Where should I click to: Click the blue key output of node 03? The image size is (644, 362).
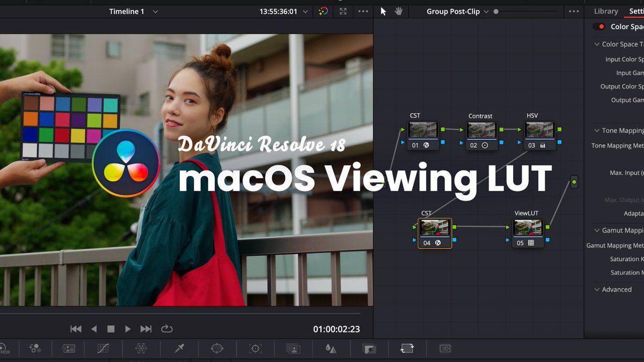[559, 142]
